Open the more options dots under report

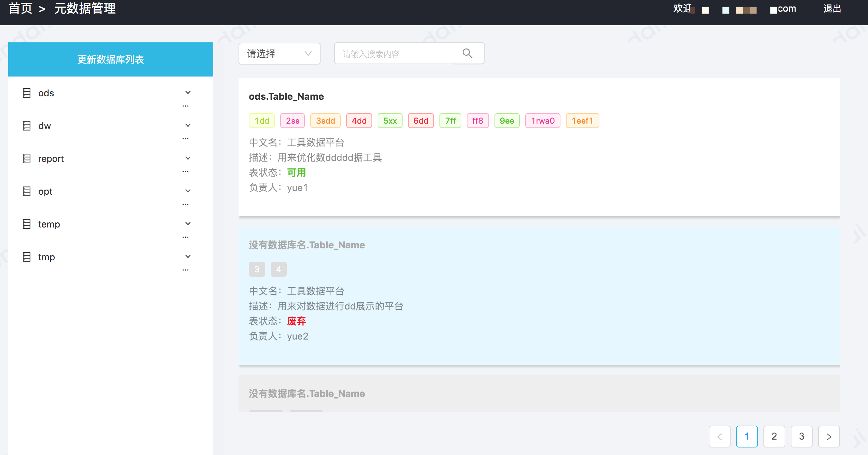186,172
